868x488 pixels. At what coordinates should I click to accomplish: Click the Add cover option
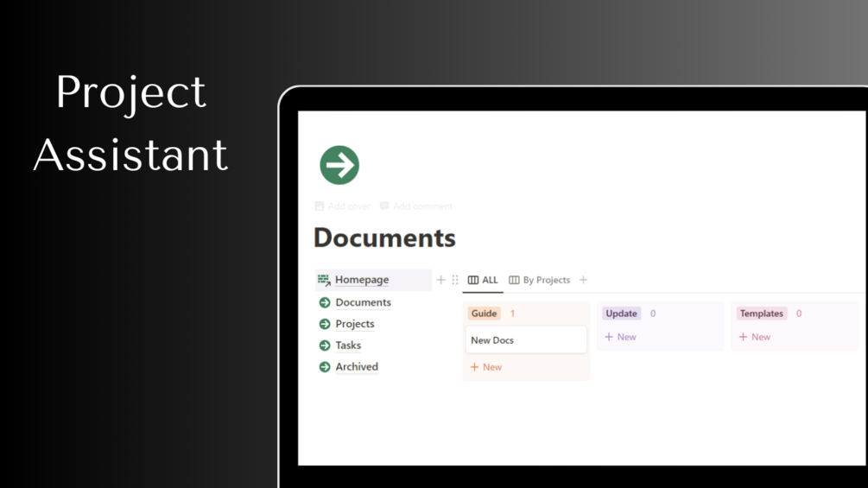343,206
